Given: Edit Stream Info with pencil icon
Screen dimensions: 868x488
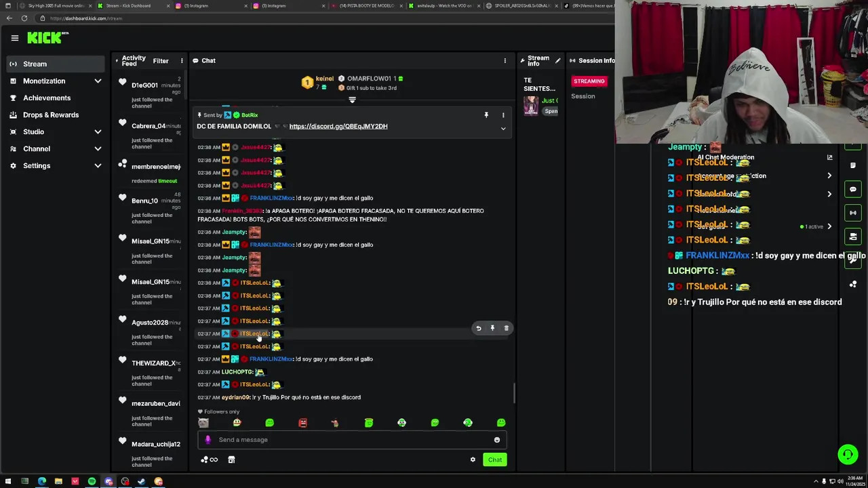Looking at the screenshot, I should pos(557,61).
